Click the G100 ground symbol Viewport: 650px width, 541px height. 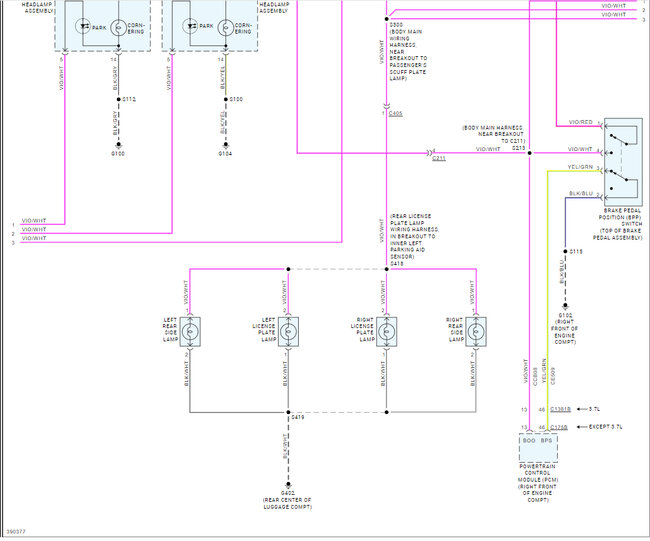[119, 145]
